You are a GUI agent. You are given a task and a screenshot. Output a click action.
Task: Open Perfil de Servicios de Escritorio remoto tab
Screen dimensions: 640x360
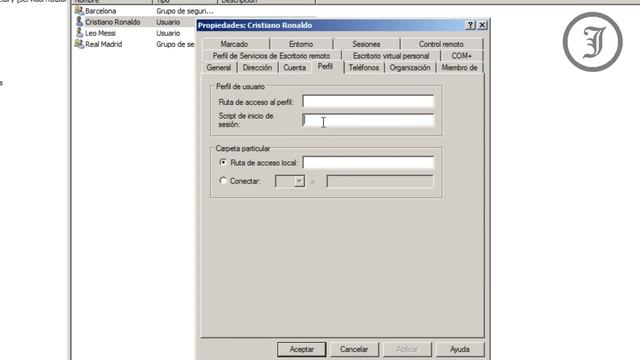(x=271, y=56)
